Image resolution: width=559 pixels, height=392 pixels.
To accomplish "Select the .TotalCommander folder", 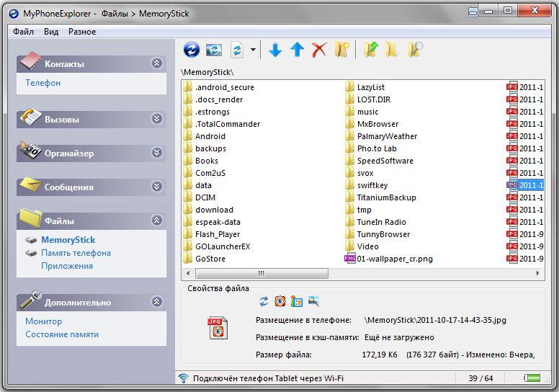I will tap(222, 124).
